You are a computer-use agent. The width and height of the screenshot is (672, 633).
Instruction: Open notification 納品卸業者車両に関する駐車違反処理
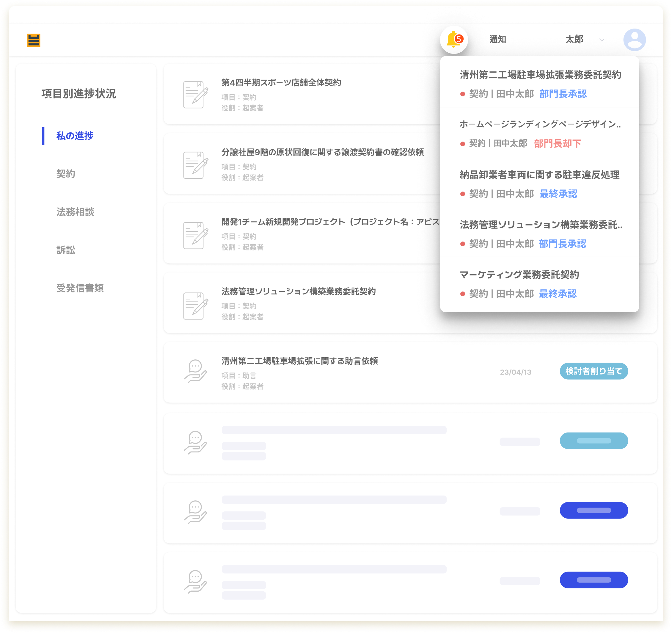pos(539,175)
